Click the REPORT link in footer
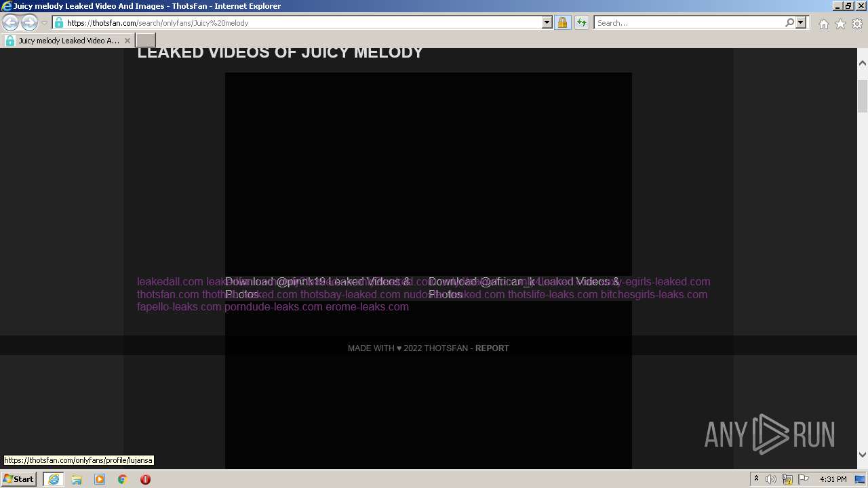 (x=492, y=348)
